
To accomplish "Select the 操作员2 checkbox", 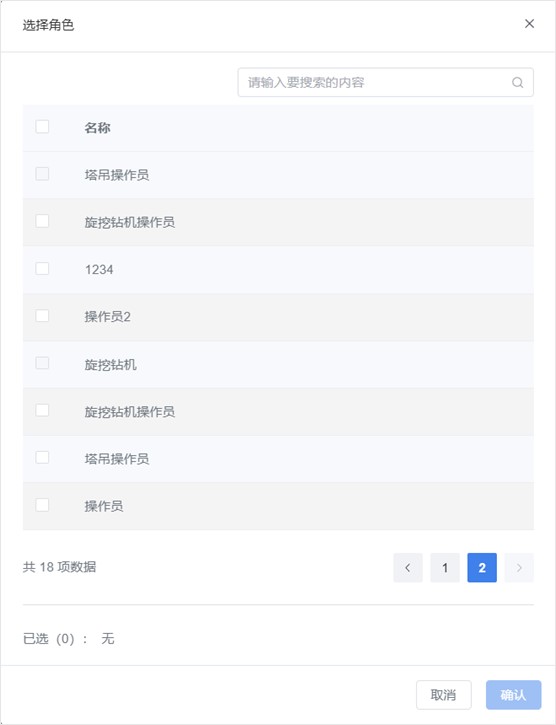I will 42,316.
